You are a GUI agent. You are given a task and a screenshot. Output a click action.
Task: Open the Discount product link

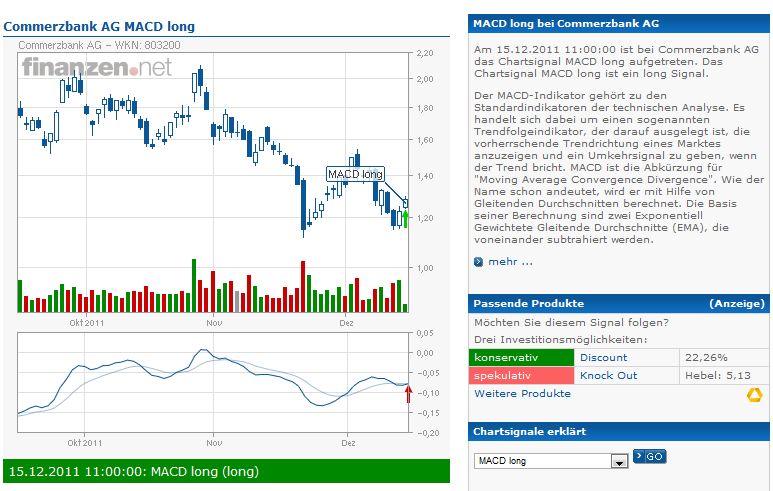pyautogui.click(x=603, y=357)
